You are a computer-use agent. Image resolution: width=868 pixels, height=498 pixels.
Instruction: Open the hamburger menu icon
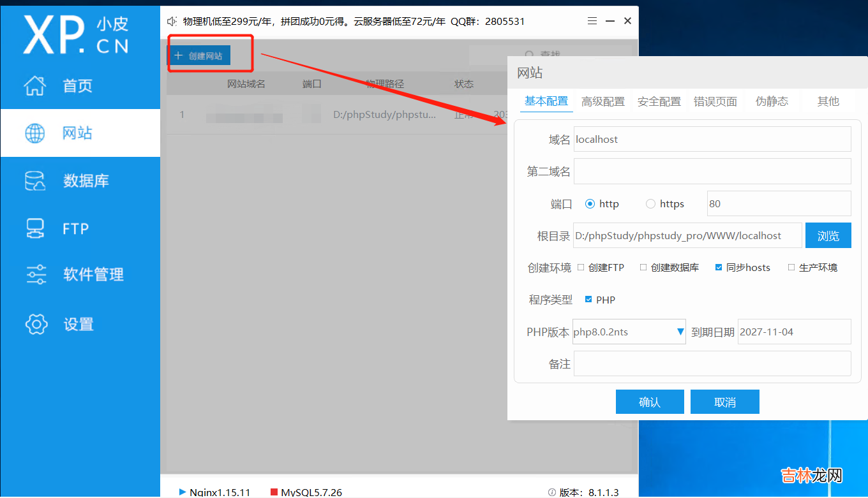coord(592,21)
